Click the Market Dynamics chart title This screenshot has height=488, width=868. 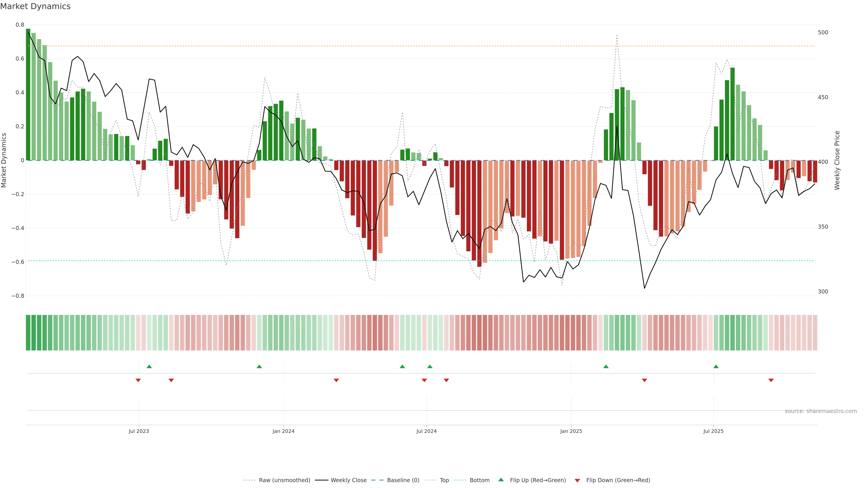pyautogui.click(x=35, y=6)
